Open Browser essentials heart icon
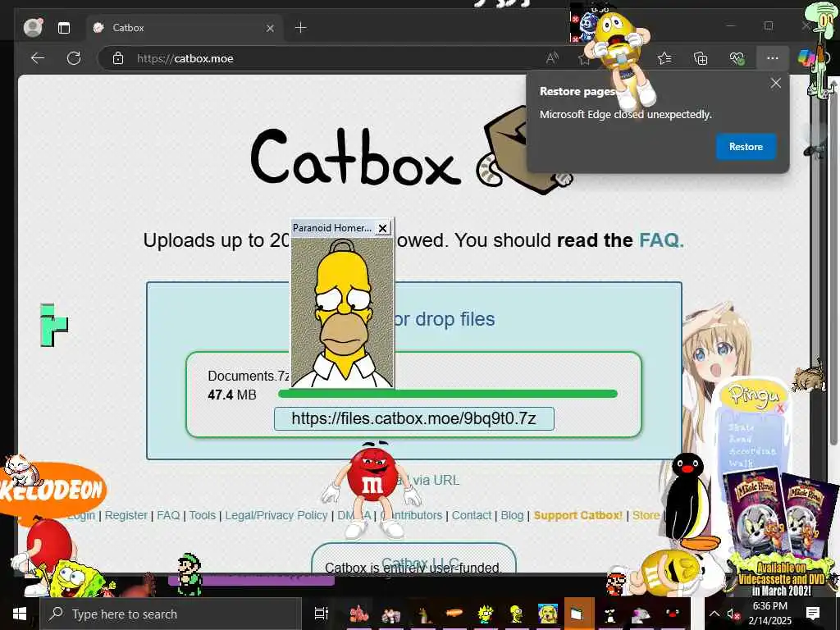The height and width of the screenshot is (630, 840). [x=737, y=58]
